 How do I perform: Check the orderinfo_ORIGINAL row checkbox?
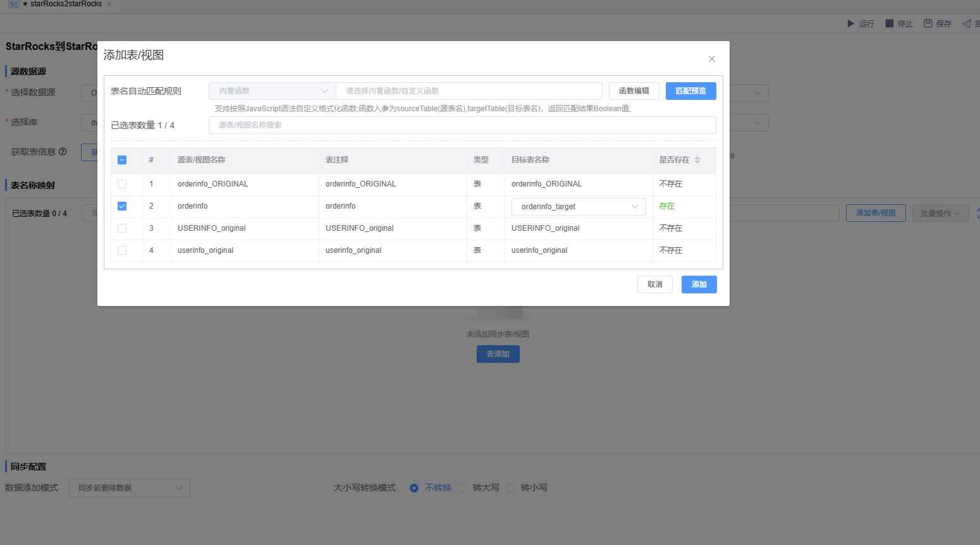point(122,184)
